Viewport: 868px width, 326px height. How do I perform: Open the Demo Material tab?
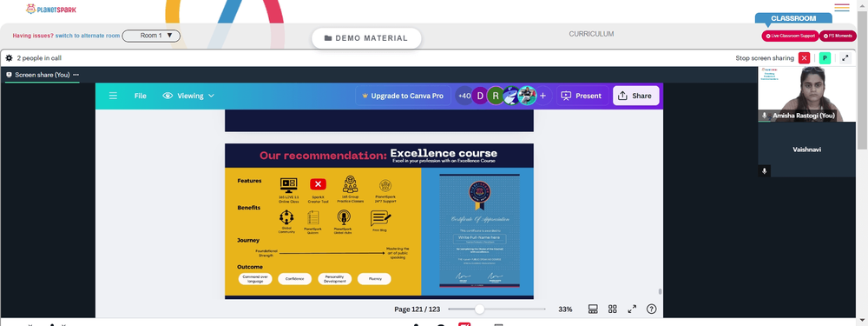click(366, 38)
